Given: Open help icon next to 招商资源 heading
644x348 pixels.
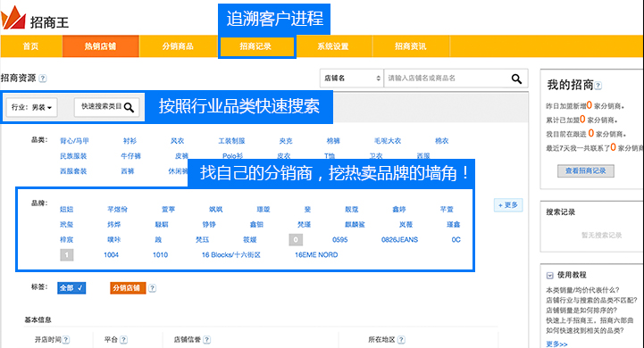Looking at the screenshot, I should (x=43, y=79).
